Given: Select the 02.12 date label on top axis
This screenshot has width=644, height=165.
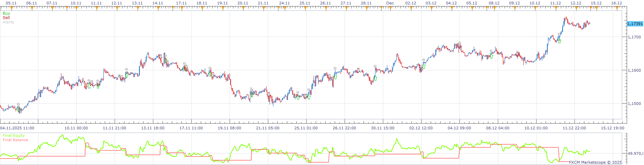Looking at the screenshot, I should (411, 3).
